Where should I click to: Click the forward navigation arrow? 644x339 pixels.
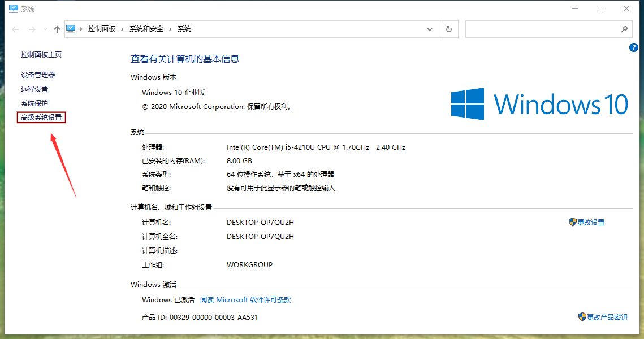32,29
